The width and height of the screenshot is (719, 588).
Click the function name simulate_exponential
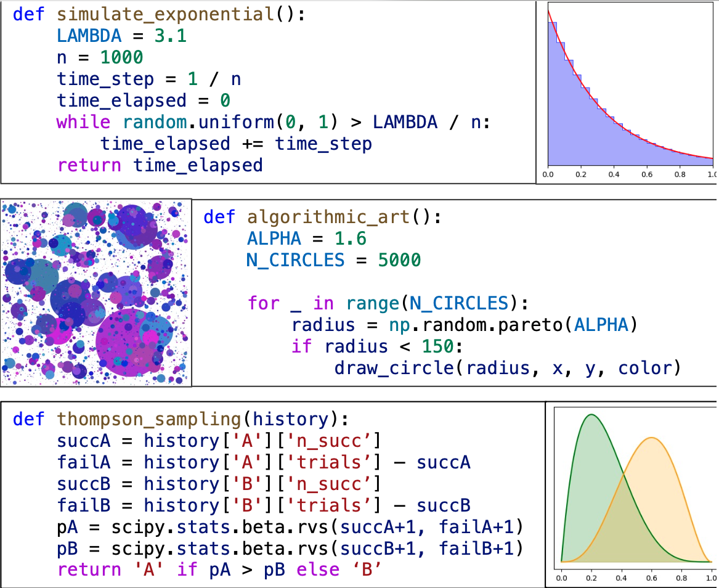[165, 14]
